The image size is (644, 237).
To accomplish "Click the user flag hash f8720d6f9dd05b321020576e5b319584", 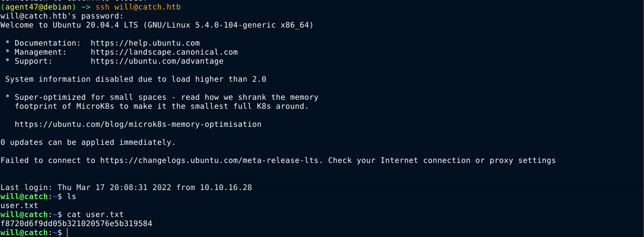I will click(76, 223).
